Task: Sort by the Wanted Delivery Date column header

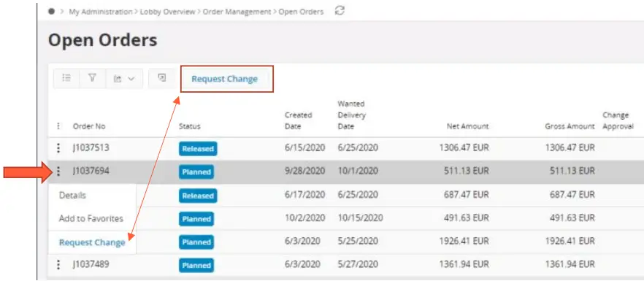Action: (352, 115)
